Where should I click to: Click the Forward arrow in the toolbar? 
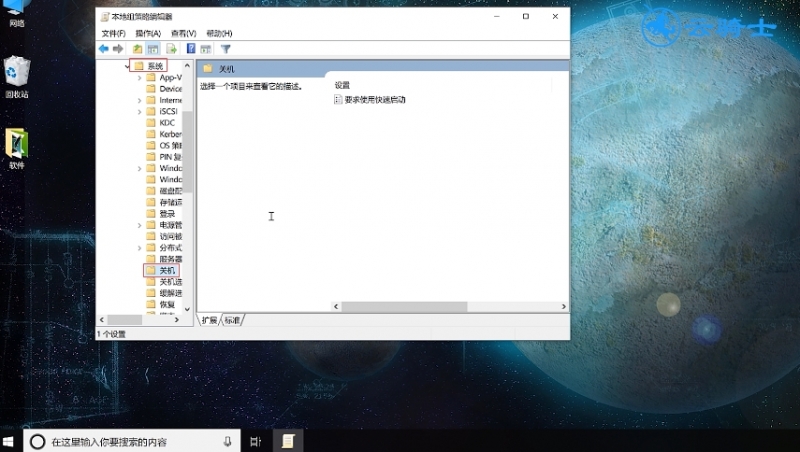[x=118, y=49]
